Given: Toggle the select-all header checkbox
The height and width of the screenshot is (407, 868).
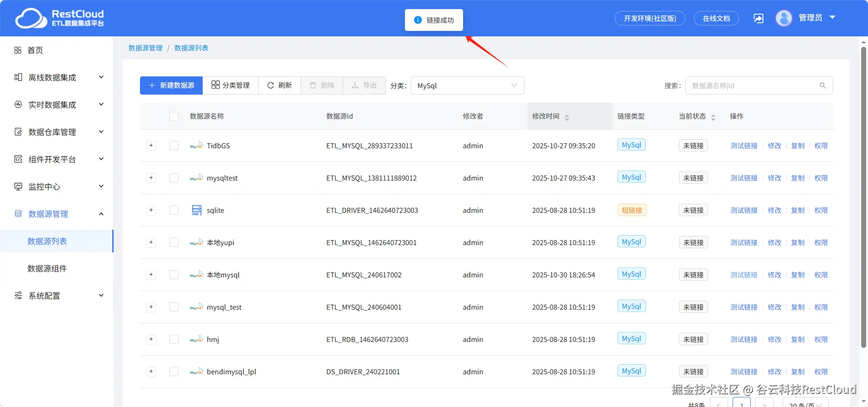Looking at the screenshot, I should 174,116.
